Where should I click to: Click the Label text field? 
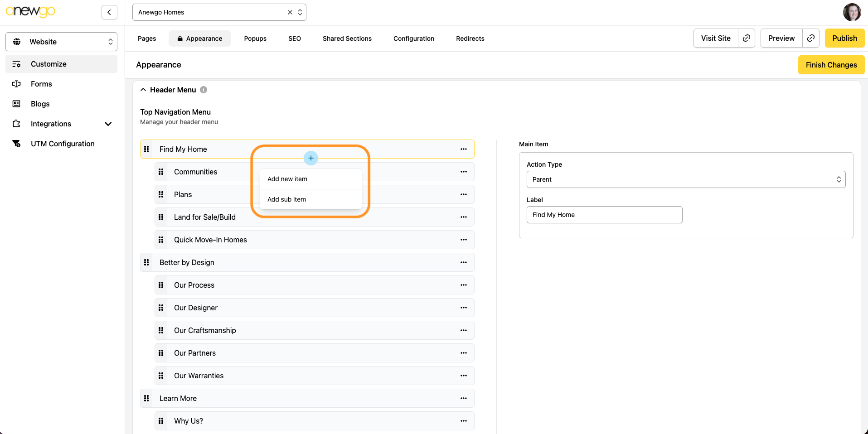click(x=604, y=215)
